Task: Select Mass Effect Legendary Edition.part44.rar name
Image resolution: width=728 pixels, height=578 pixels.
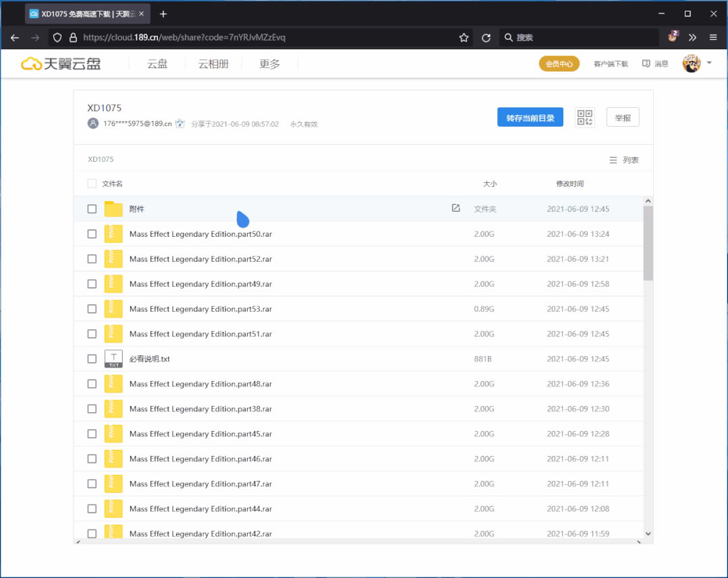Action: 200,509
